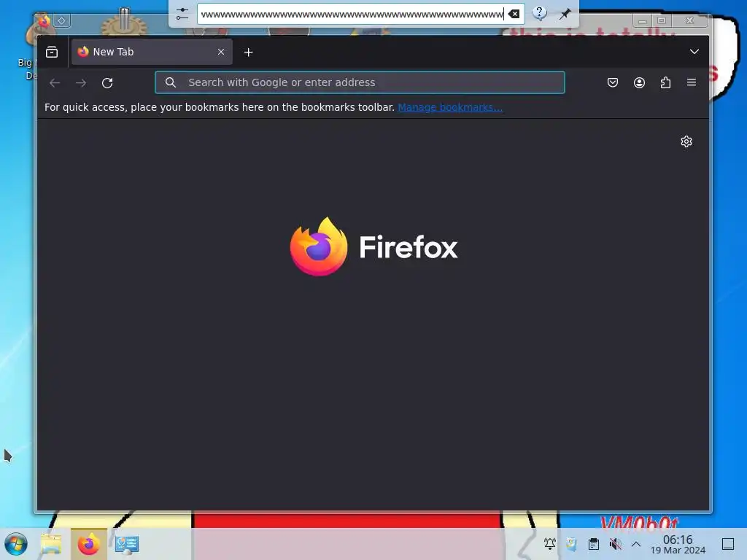
Task: Close the New Tab tab
Action: click(x=221, y=52)
